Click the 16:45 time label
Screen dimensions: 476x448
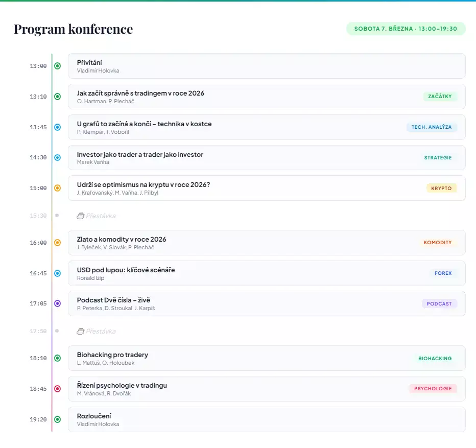[x=38, y=273]
